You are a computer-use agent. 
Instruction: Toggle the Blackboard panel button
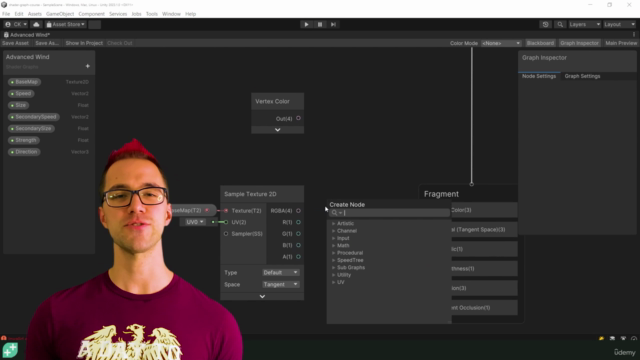point(540,43)
